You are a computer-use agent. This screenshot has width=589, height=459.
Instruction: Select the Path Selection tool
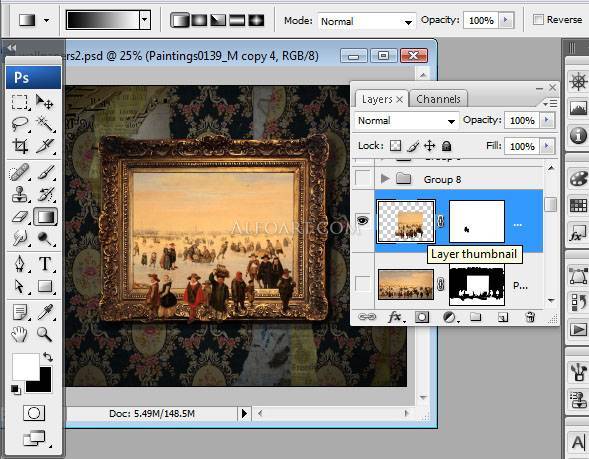20,286
